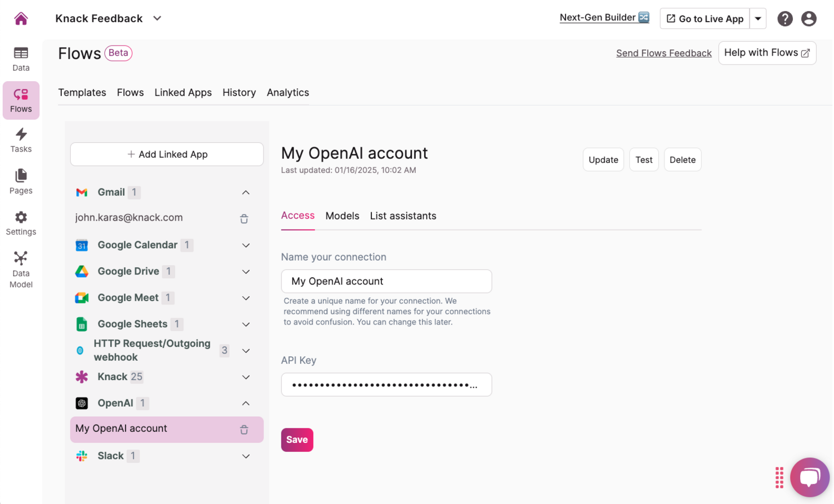
Task: Click the Send Flows Feedback link
Action: pos(663,53)
